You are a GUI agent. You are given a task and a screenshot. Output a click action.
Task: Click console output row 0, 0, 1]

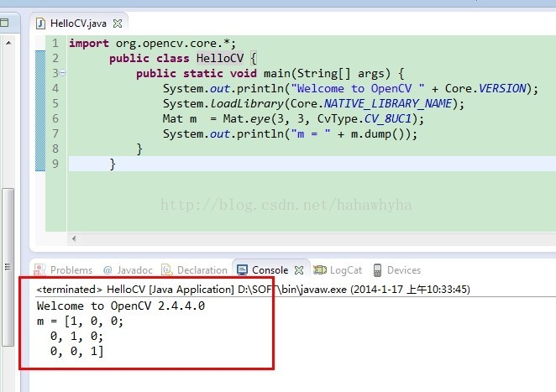tap(76, 351)
